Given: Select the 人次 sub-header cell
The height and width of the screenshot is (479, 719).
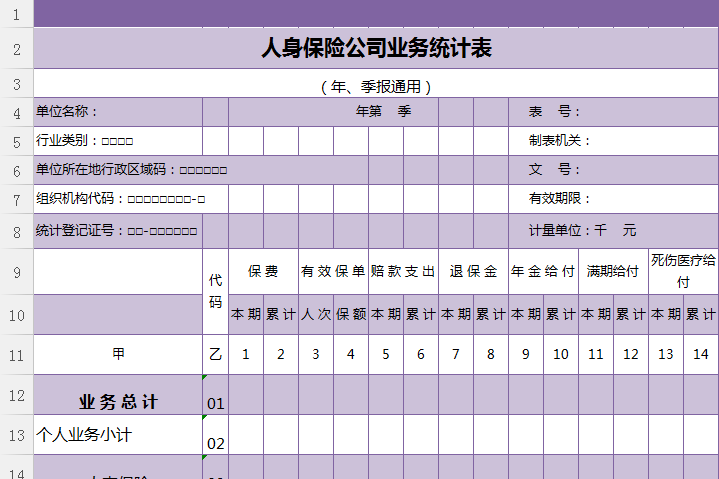Looking at the screenshot, I should pos(316,314).
